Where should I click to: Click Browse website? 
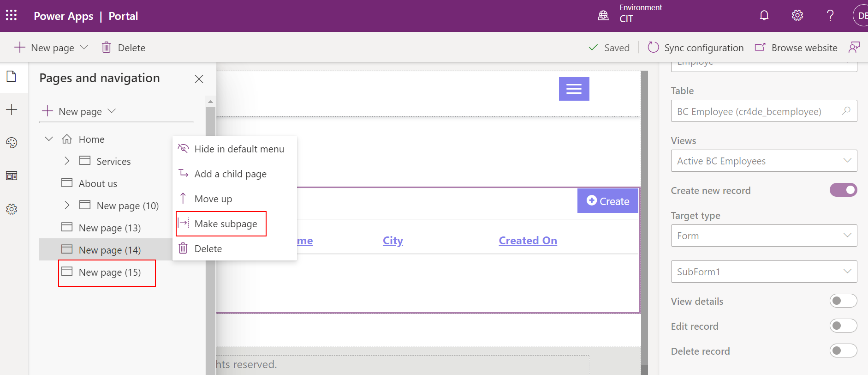tap(796, 48)
